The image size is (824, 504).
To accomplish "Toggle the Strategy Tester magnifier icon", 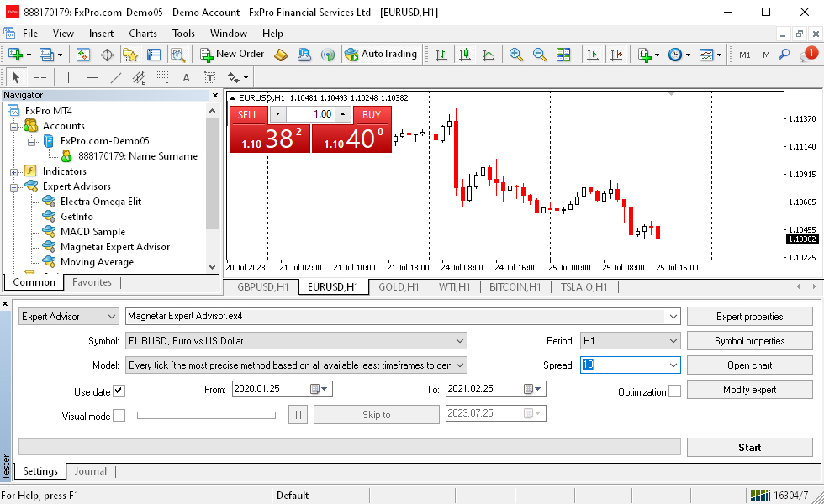I will click(177, 55).
